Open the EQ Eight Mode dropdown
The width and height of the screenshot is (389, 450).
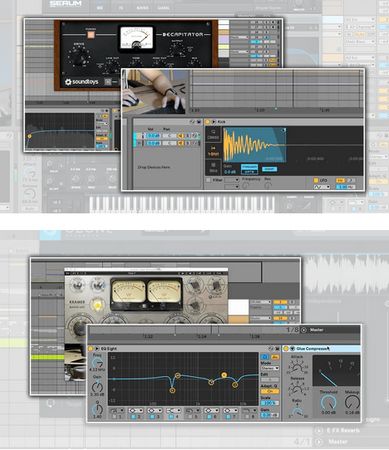pyautogui.click(x=270, y=368)
